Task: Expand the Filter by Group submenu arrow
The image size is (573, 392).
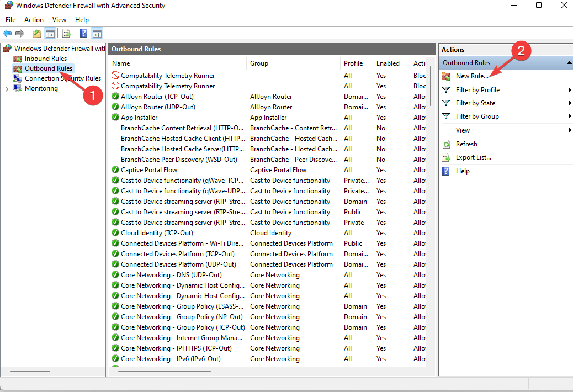Action: point(569,116)
